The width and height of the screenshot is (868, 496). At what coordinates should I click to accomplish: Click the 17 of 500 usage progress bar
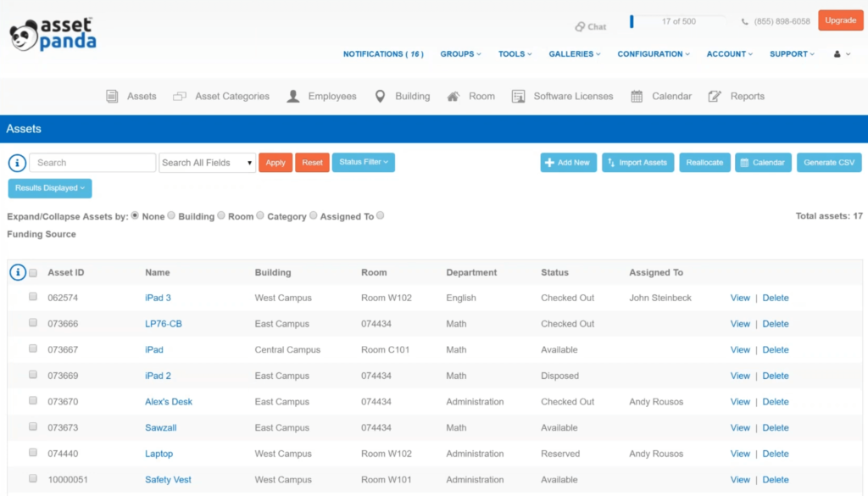677,21
